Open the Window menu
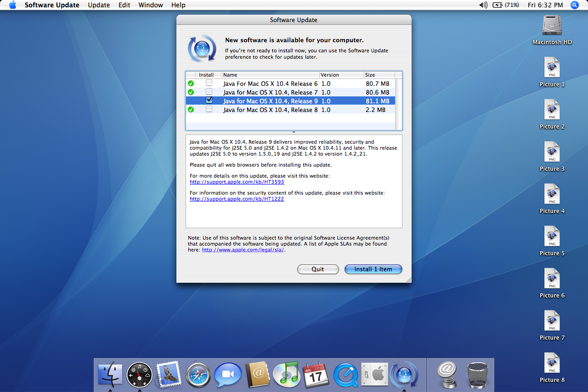The image size is (588, 392). (x=151, y=5)
